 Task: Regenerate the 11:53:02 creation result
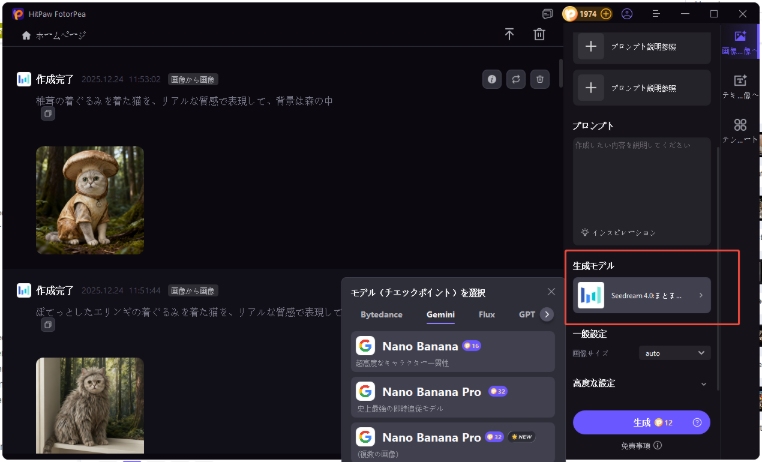point(516,79)
